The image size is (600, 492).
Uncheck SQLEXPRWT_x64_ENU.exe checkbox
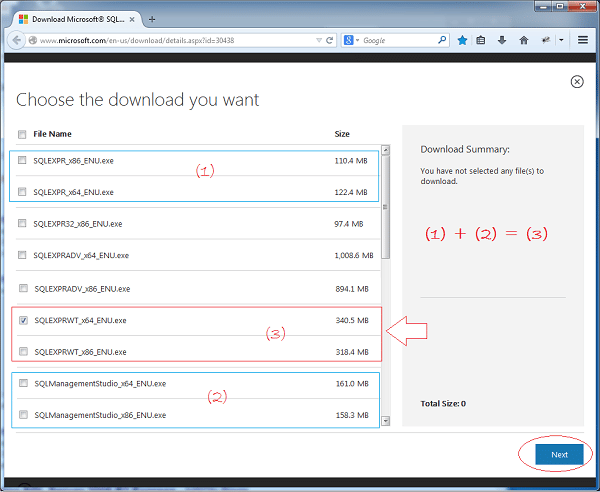point(23,320)
